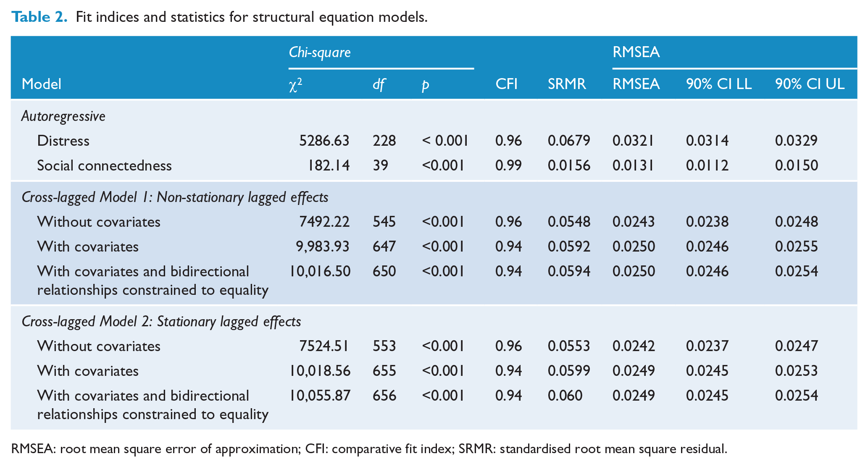Select chi-square value 7524.51

(324, 346)
